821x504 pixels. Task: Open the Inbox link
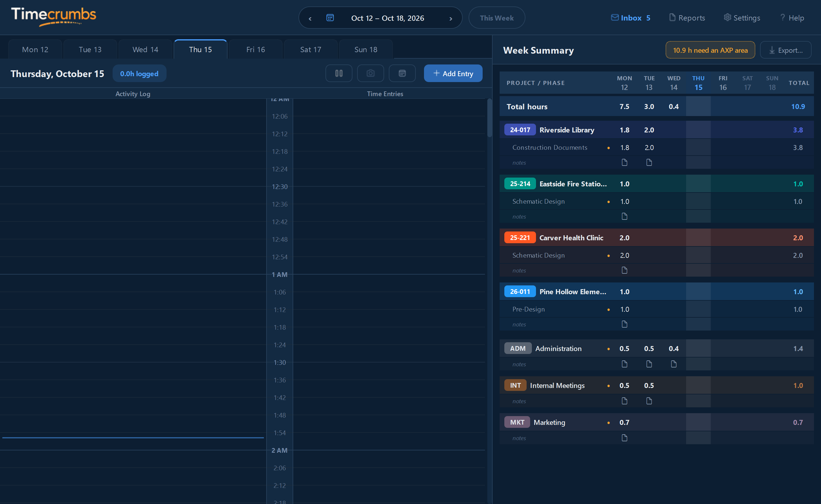tap(631, 18)
